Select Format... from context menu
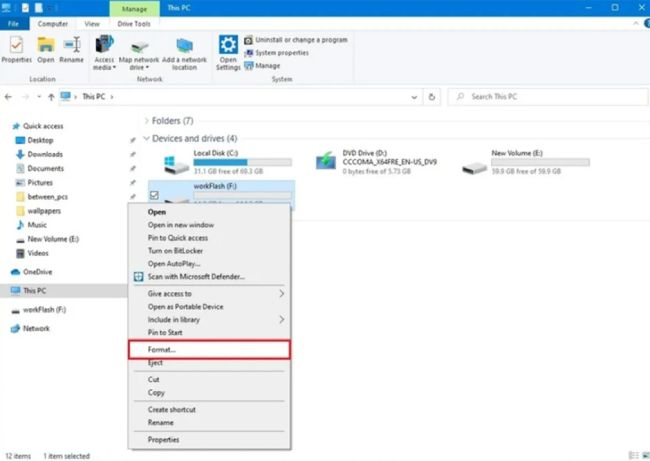 [209, 349]
